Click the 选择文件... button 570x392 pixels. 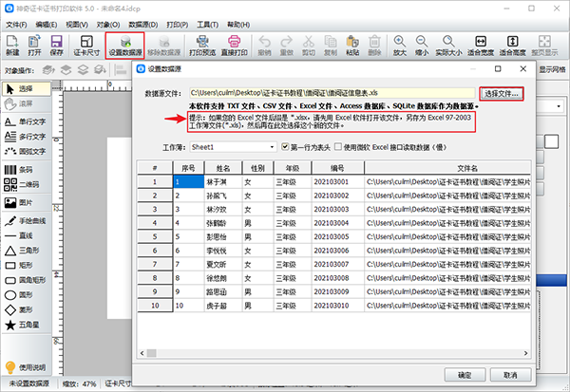coord(502,94)
